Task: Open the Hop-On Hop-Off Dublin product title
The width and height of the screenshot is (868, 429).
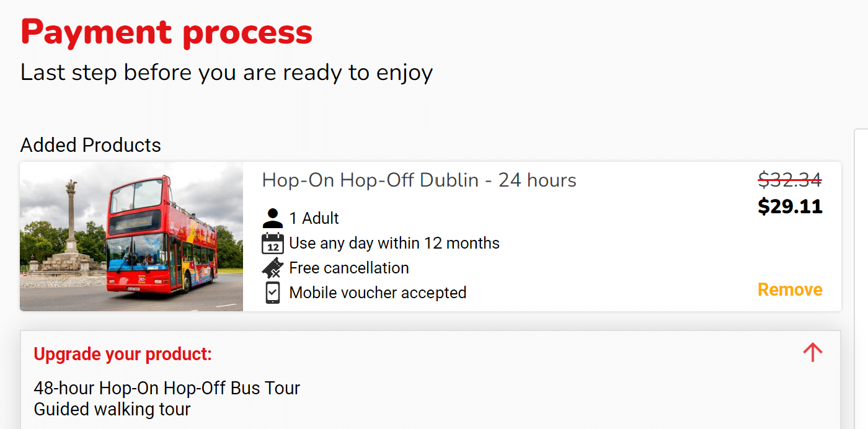Action: (x=418, y=180)
